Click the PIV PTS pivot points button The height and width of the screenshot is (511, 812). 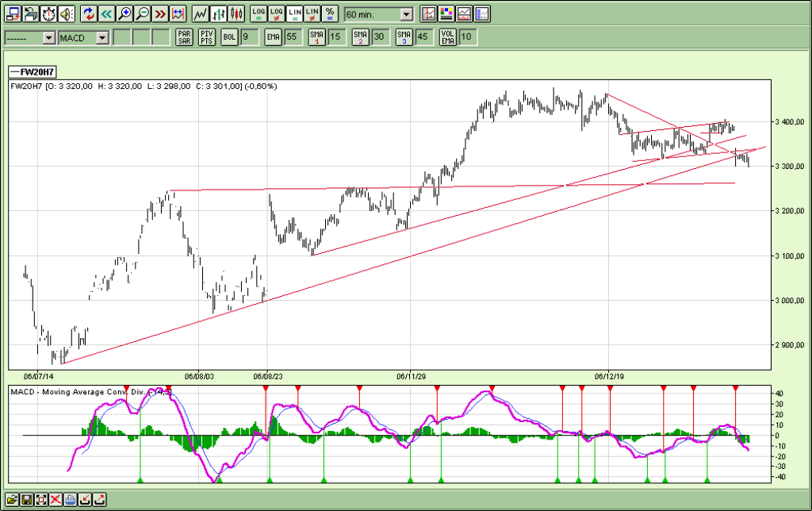click(206, 37)
